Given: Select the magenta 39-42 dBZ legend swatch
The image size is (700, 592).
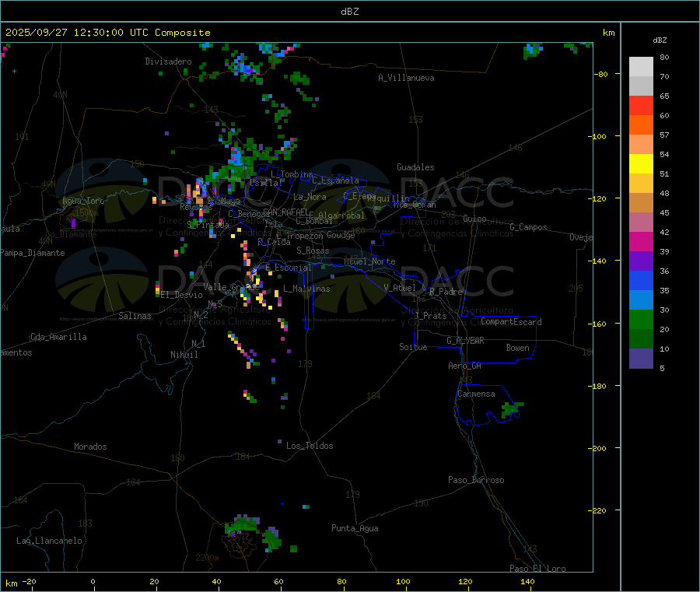Looking at the screenshot, I should [x=641, y=241].
